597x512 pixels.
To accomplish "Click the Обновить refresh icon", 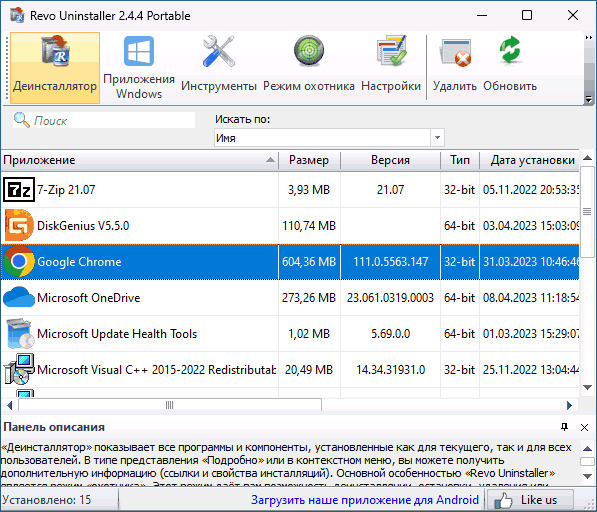I will (x=510, y=50).
